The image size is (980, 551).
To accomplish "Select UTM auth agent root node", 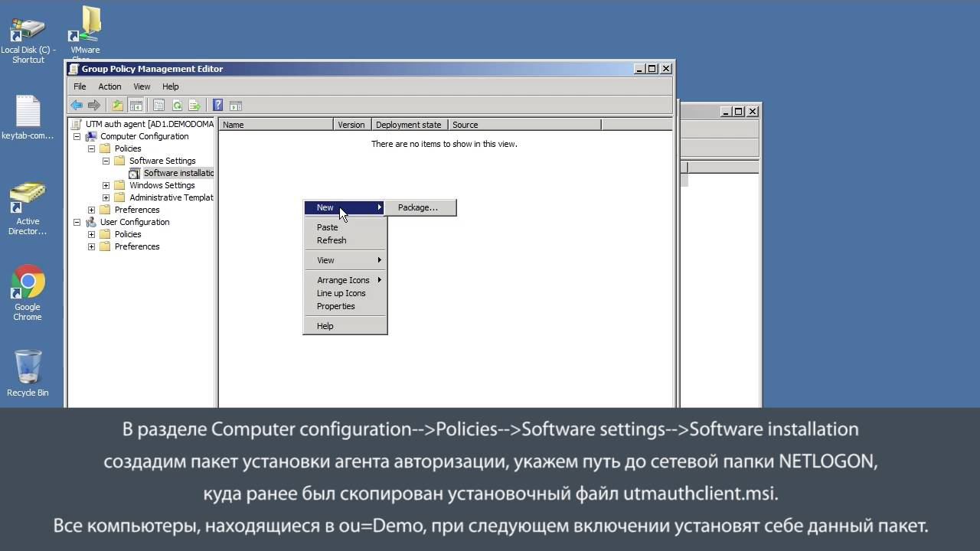I will point(149,124).
